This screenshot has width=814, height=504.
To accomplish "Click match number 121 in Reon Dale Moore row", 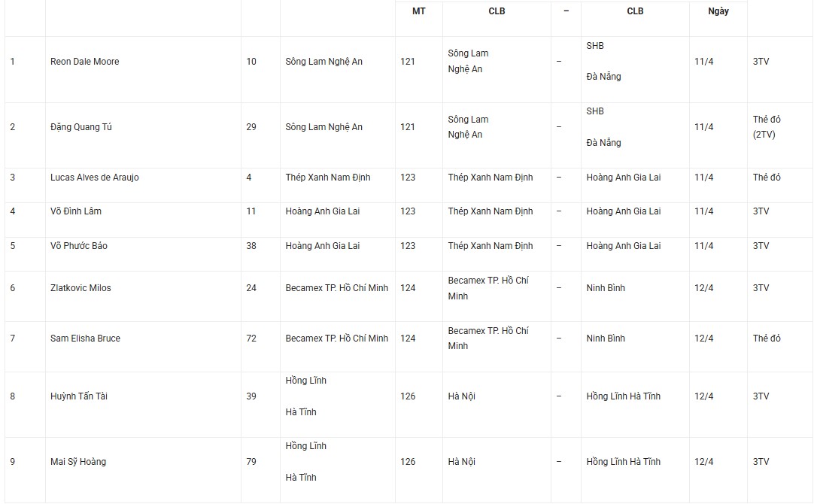I will 408,62.
